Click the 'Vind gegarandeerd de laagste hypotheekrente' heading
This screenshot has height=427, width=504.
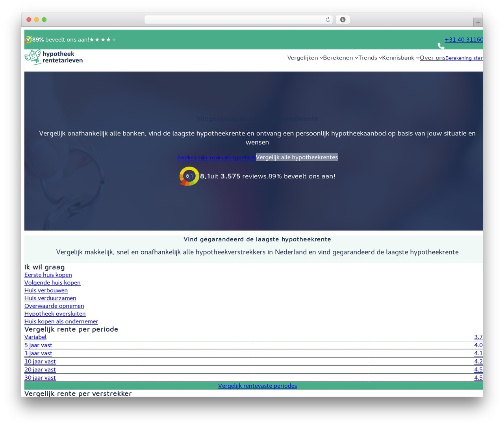[x=257, y=239]
